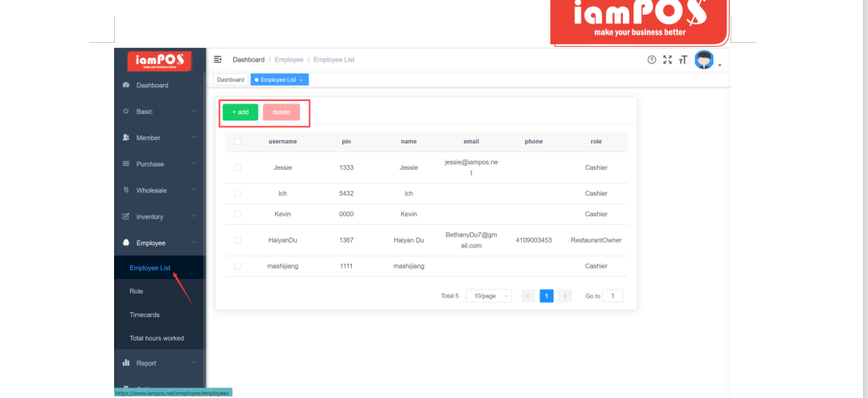Image resolution: width=868 pixels, height=398 pixels.
Task: Expand the Member sidebar menu
Action: [x=159, y=138]
